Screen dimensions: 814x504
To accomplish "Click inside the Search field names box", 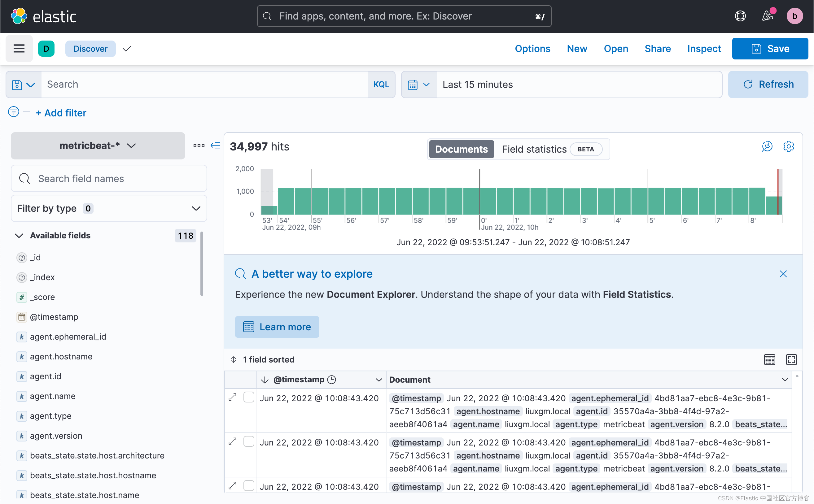I will point(109,179).
